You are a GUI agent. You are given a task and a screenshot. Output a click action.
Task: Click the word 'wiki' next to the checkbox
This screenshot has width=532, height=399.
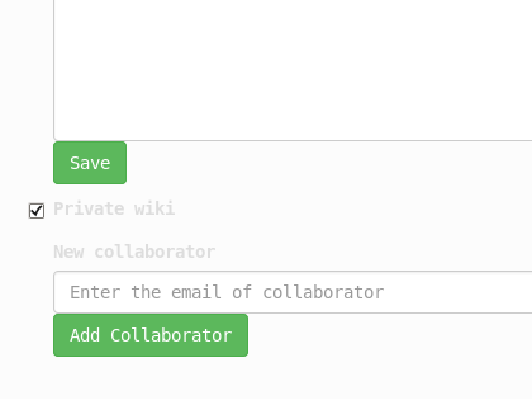(154, 208)
